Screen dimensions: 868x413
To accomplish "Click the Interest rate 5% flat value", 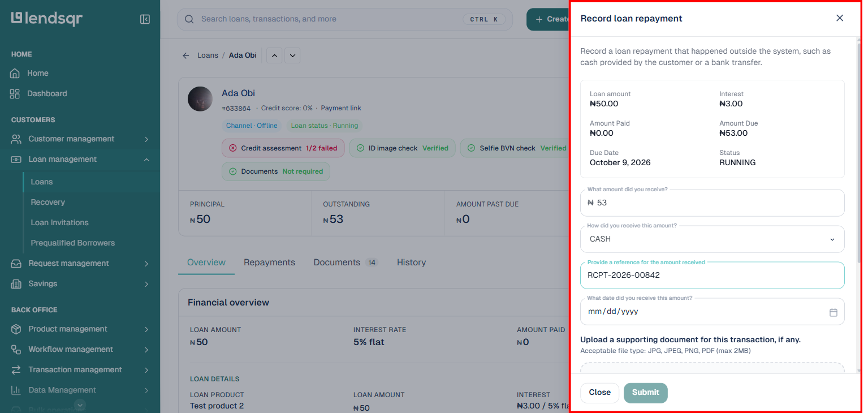I will [x=369, y=342].
